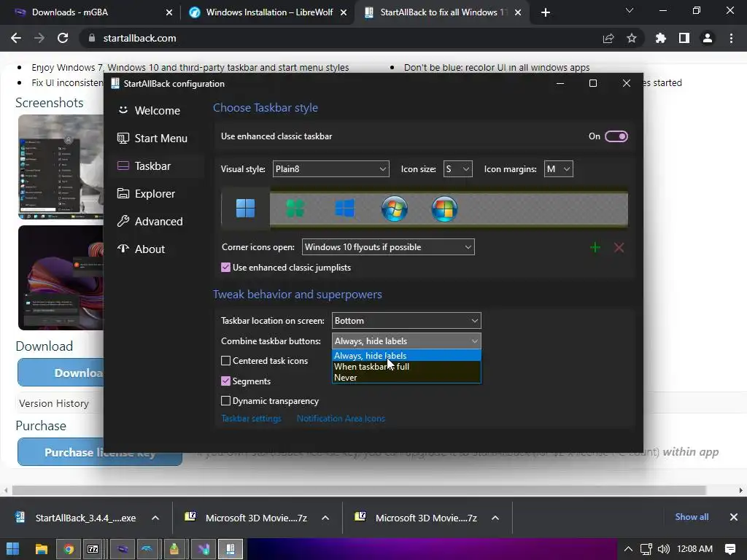This screenshot has height=560, width=747.
Task: Open the Icon margins dropdown
Action: (558, 169)
